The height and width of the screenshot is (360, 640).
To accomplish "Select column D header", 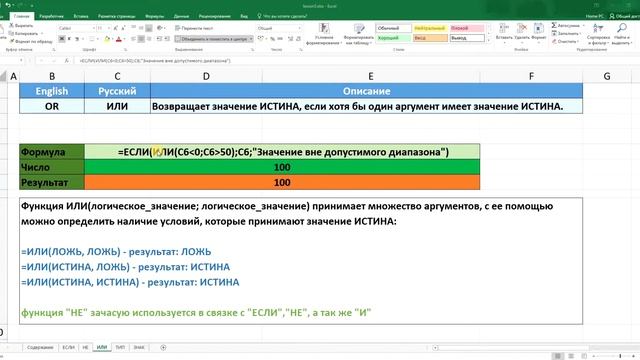I will point(206,76).
